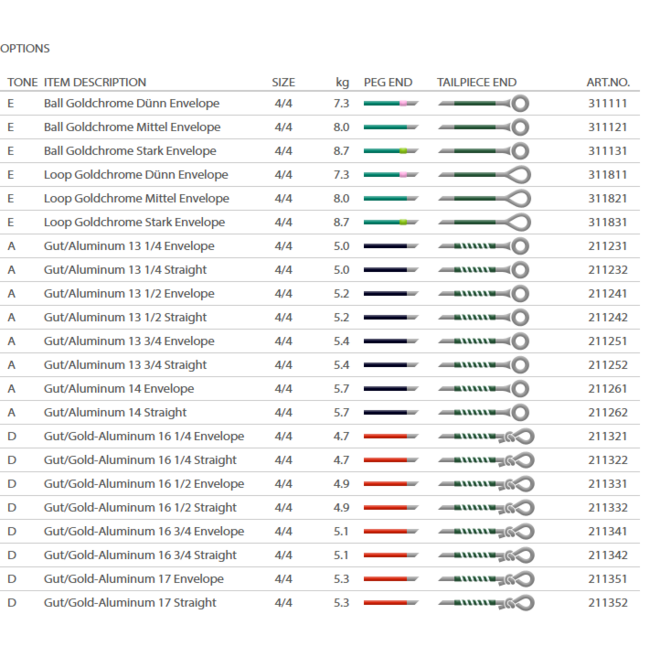
Task: Click the ART.NO. column header
Action: coord(608,82)
